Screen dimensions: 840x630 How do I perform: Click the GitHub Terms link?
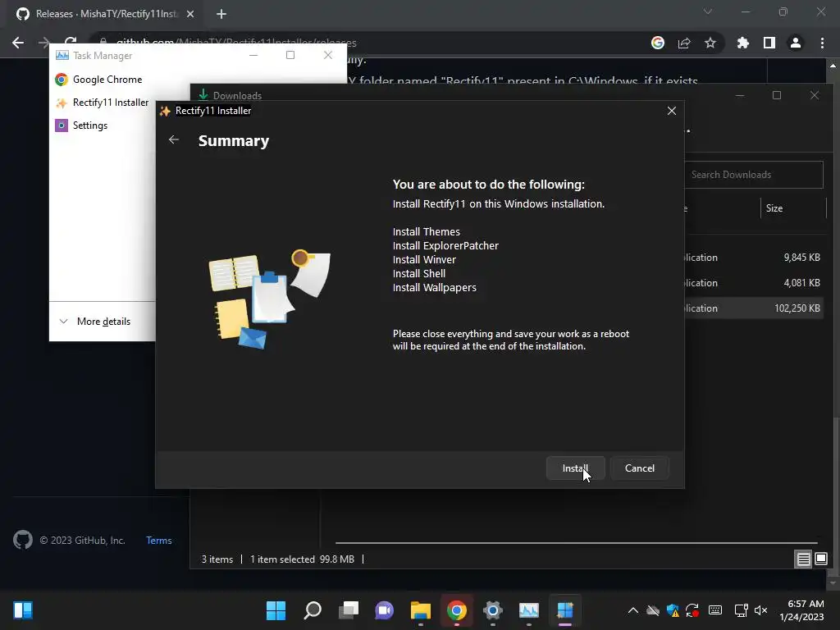pos(159,541)
